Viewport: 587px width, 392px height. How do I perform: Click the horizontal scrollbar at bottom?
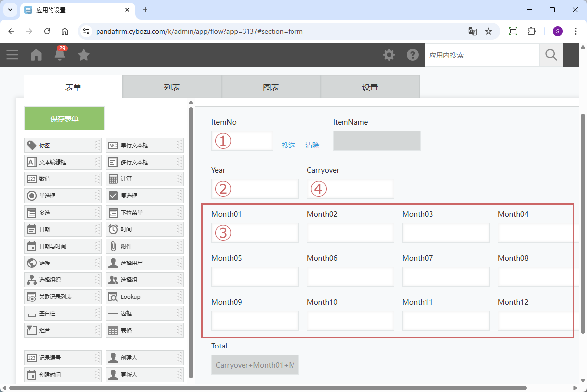pos(267,388)
